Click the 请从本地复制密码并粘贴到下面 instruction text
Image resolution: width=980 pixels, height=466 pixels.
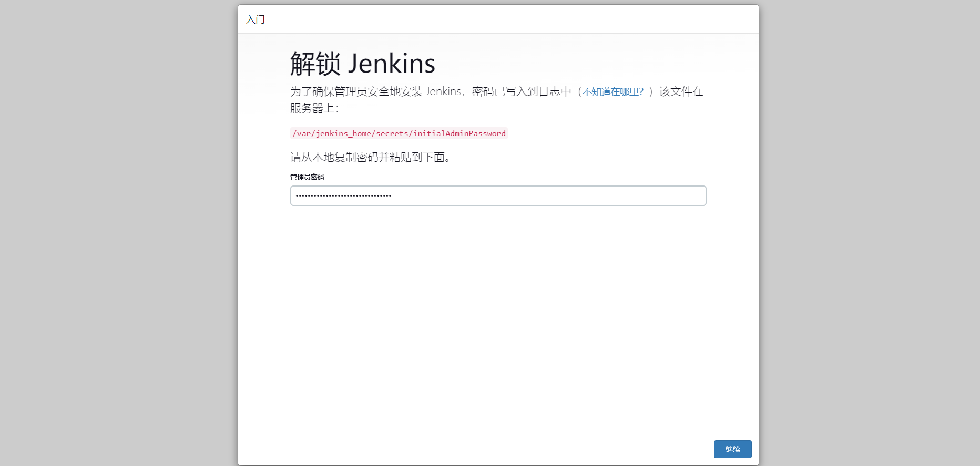[371, 157]
